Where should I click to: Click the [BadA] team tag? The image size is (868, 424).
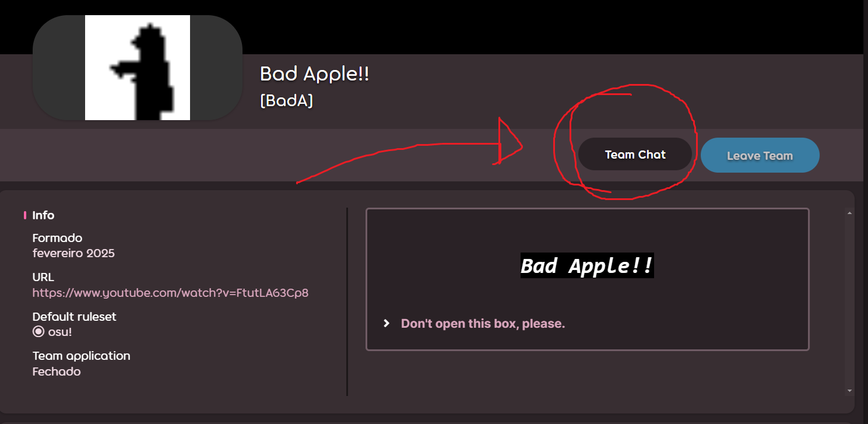(x=286, y=101)
